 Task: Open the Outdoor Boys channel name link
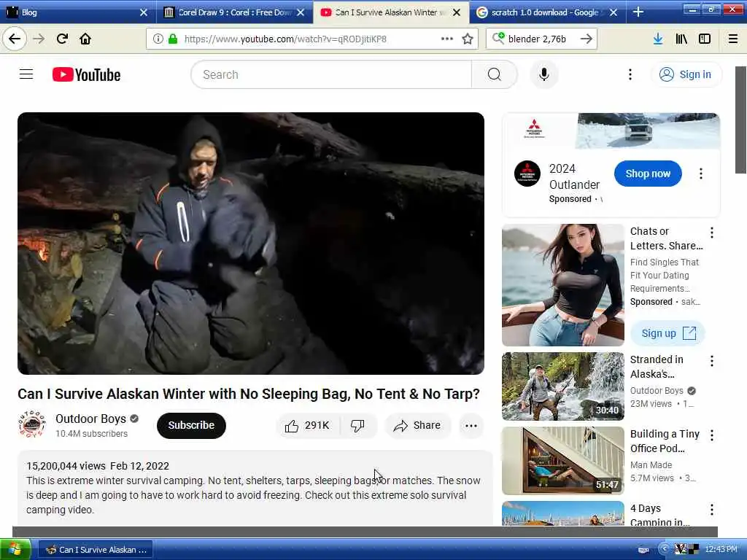pyautogui.click(x=90, y=419)
